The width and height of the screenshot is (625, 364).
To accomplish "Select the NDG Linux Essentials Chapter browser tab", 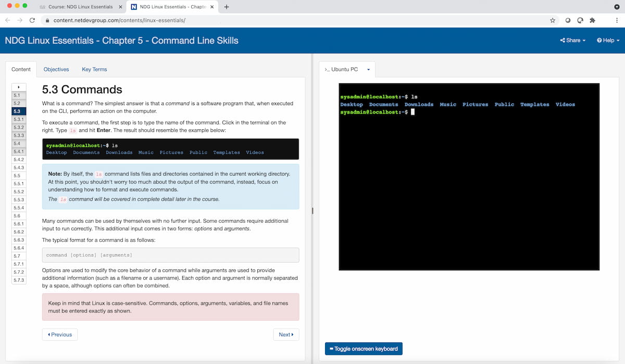I will (x=172, y=7).
